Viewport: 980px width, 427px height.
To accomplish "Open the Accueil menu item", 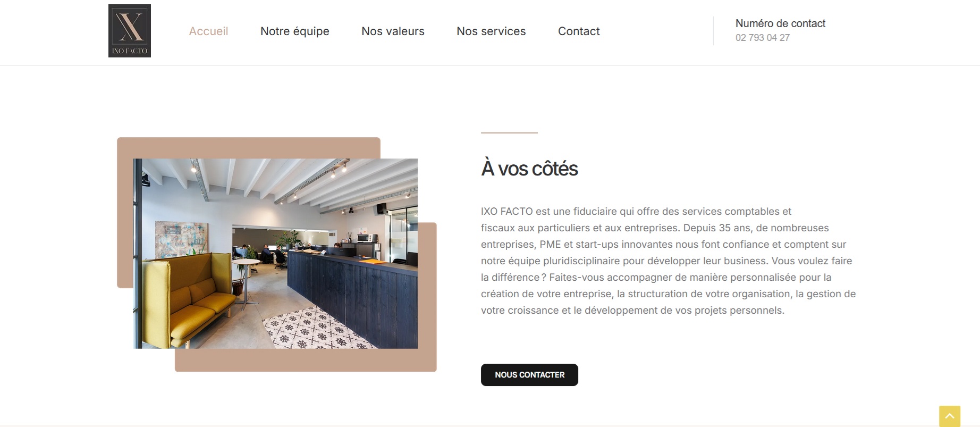I will point(208,31).
